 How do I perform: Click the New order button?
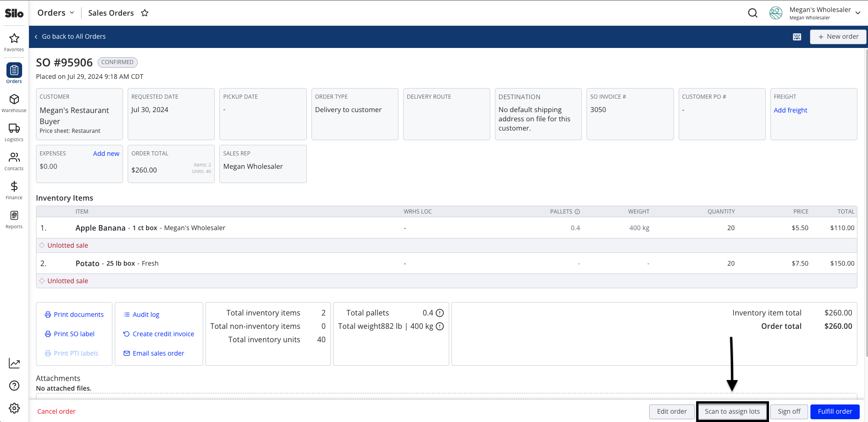click(x=838, y=37)
